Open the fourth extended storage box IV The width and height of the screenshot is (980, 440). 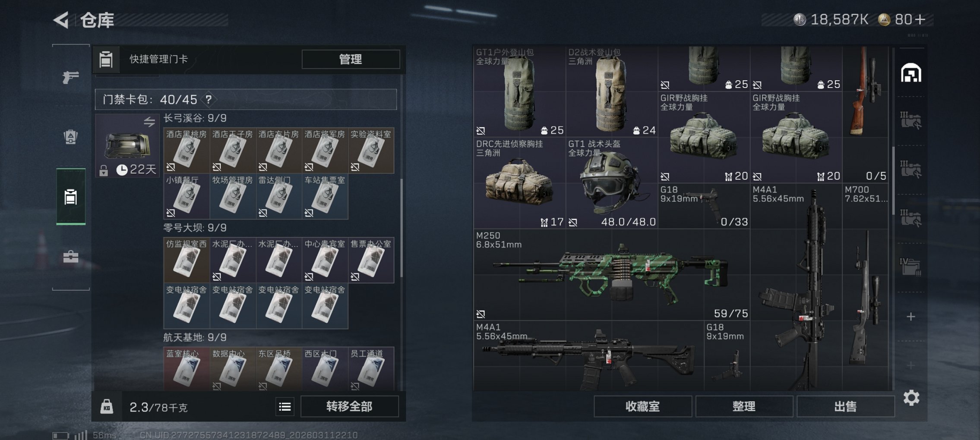[x=911, y=267]
